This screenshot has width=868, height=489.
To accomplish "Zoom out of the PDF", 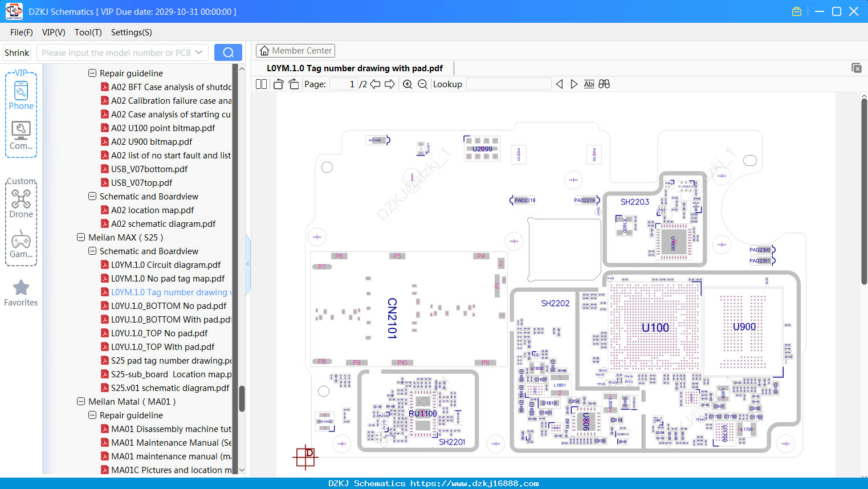I will point(422,84).
